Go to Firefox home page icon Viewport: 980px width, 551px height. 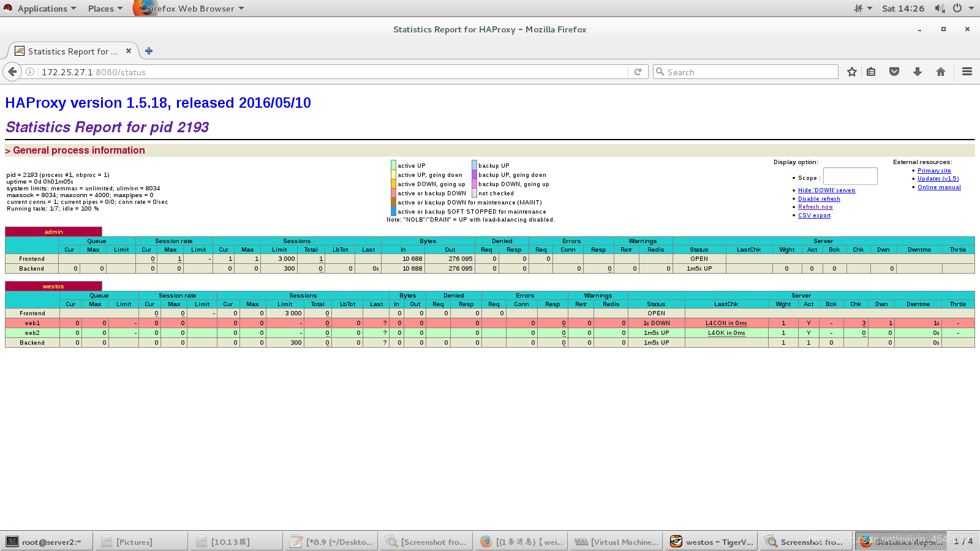(x=941, y=72)
